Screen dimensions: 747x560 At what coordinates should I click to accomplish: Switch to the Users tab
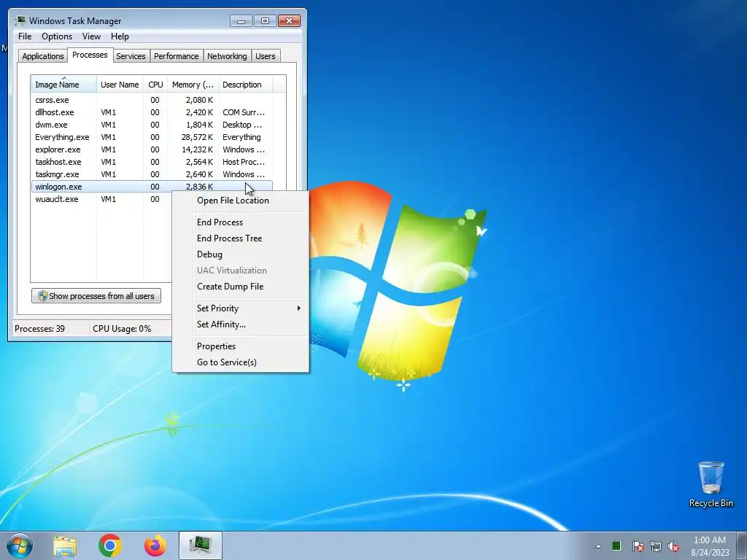click(x=266, y=56)
